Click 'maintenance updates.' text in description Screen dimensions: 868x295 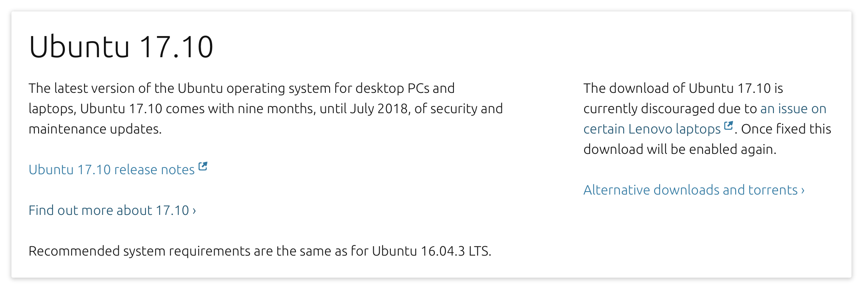(95, 129)
